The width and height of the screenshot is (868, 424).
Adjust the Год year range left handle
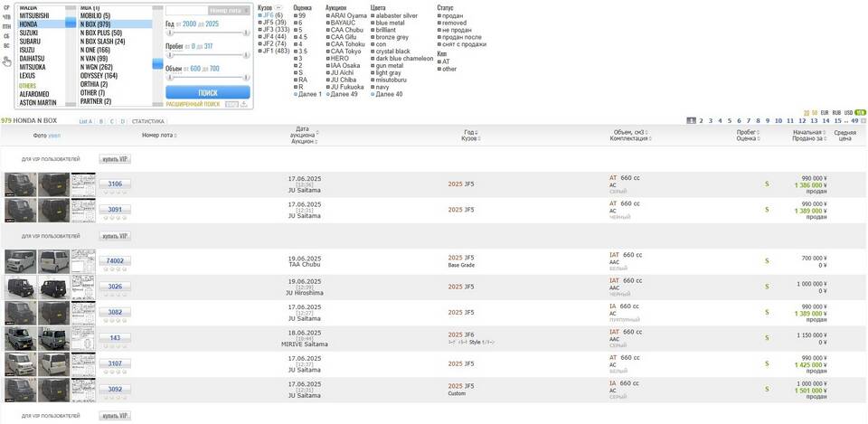point(171,33)
